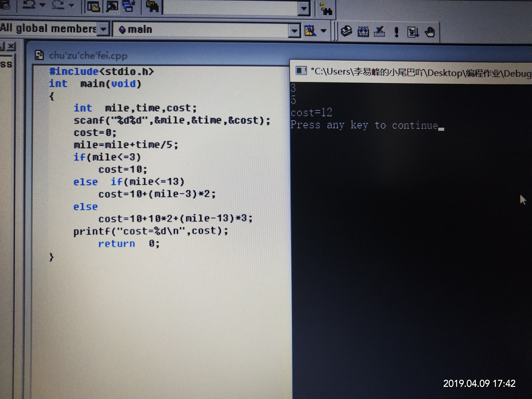Click the if(mile<=3) line

tap(107, 157)
